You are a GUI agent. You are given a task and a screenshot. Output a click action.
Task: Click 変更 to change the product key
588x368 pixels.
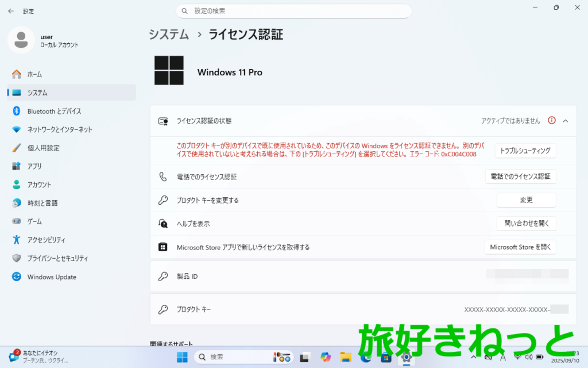(526, 200)
